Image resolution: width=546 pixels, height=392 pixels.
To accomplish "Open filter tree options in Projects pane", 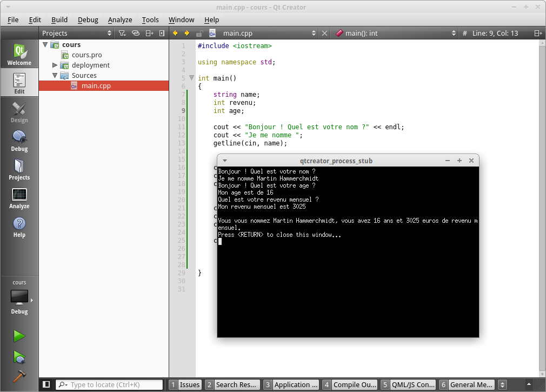I will 122,33.
